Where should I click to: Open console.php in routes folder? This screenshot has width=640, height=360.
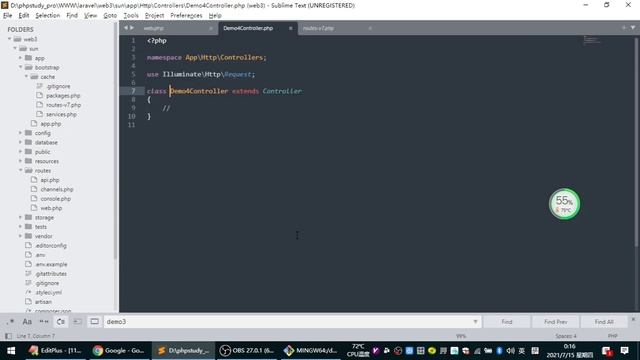click(x=56, y=199)
